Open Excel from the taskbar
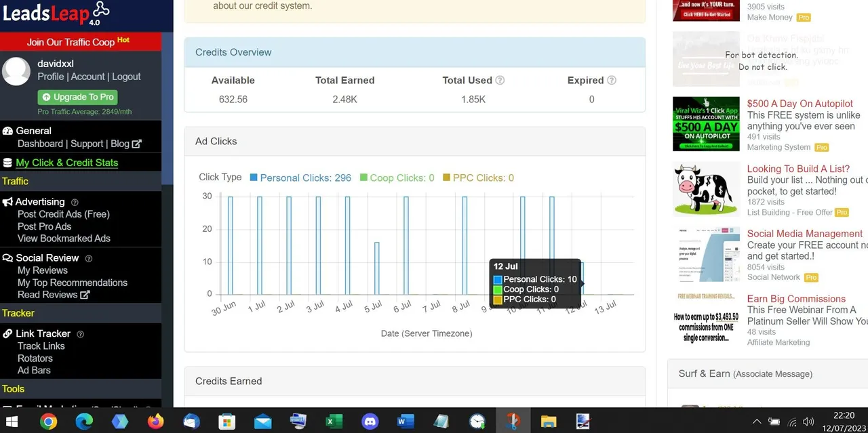The height and width of the screenshot is (433, 868). [x=334, y=421]
